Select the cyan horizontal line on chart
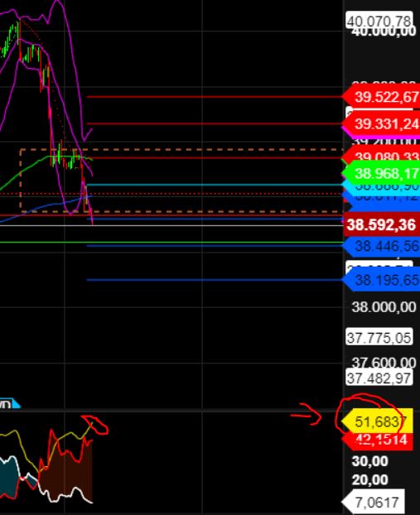The height and width of the screenshot is (515, 420). pyautogui.click(x=214, y=185)
